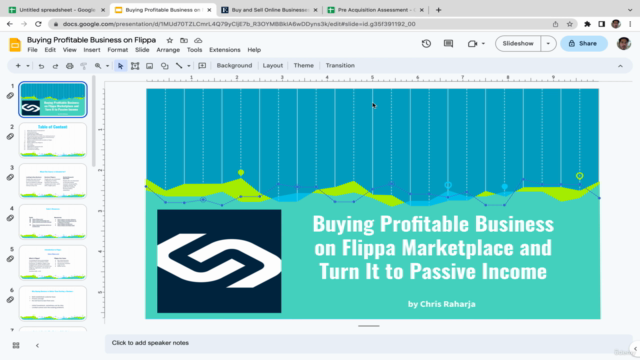
Task: Collapse the filmstrip panel arrow
Action: 37,345
